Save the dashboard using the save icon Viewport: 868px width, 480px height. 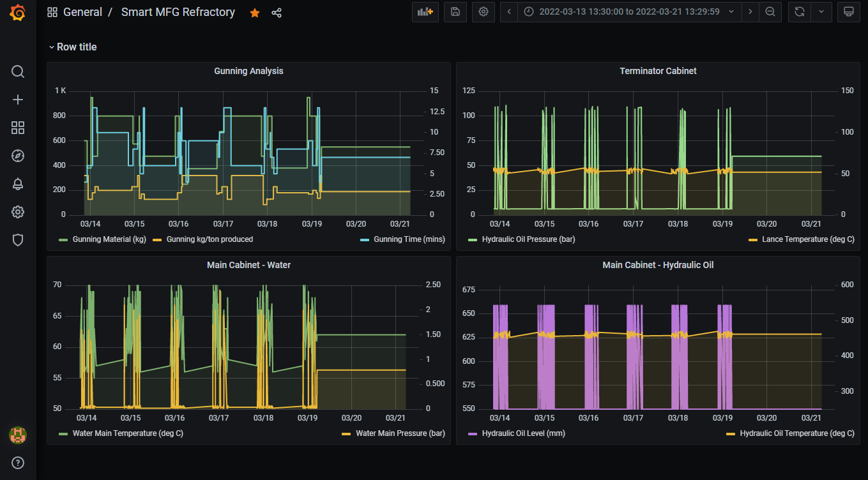pos(455,11)
